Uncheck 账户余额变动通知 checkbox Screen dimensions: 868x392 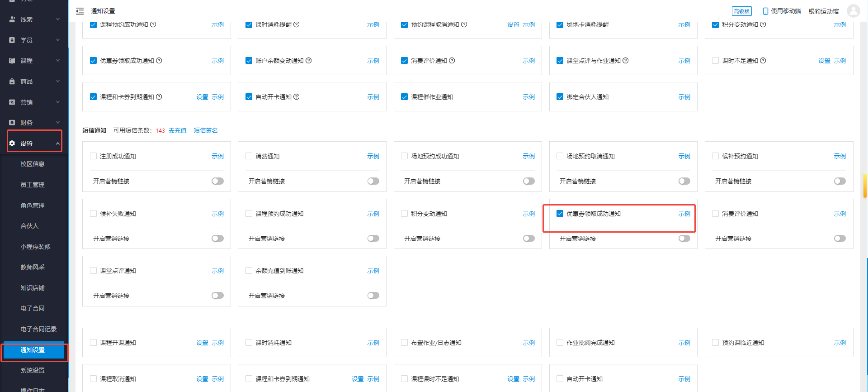coord(249,61)
